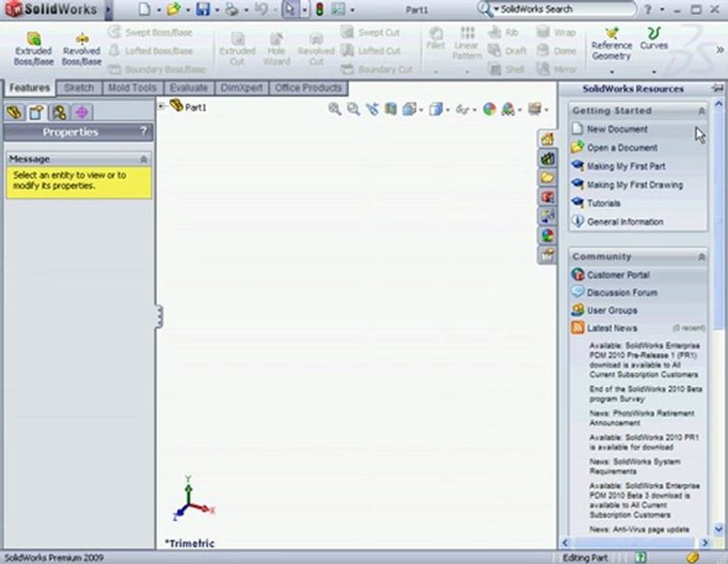
Task: Open File Explorer folder task pane tab
Action: pyautogui.click(x=547, y=178)
